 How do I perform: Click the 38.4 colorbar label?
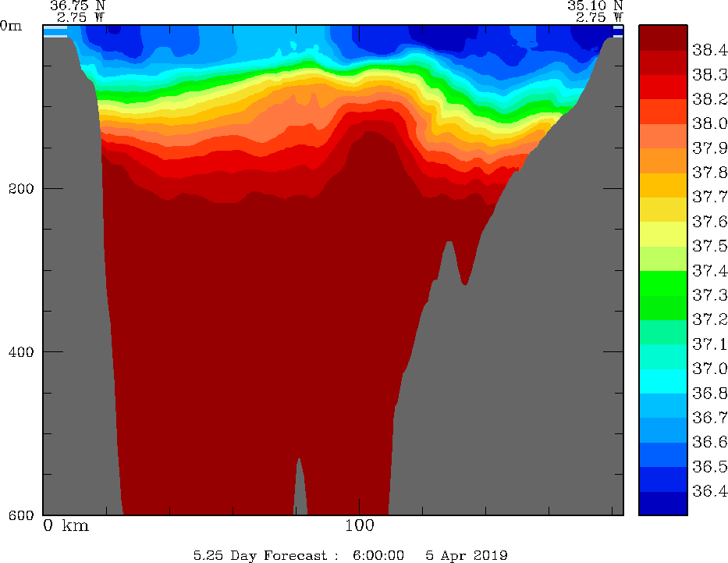click(x=709, y=50)
